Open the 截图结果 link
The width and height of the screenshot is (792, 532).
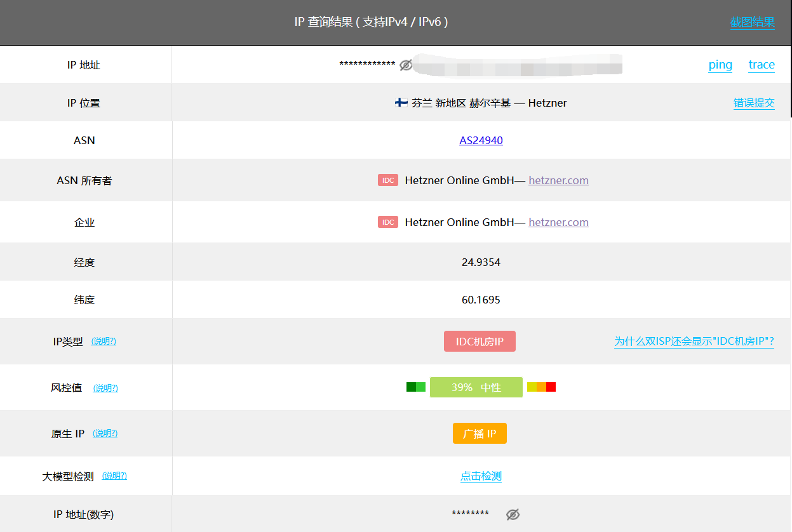753,22
